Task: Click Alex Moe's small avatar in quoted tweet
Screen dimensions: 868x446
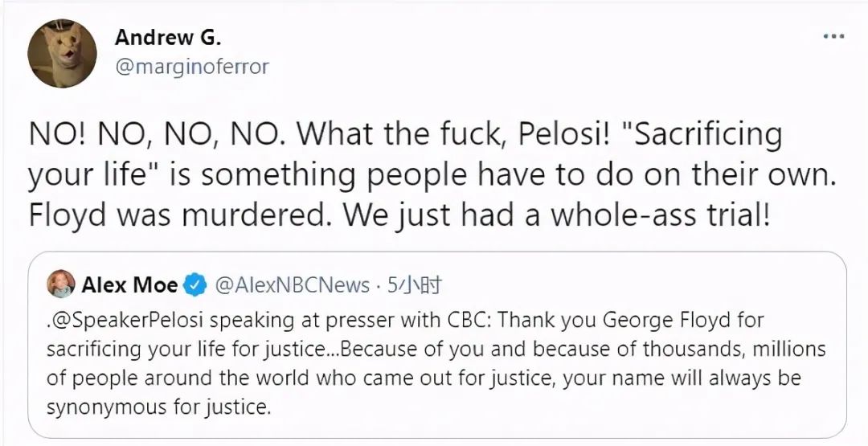Action: pyautogui.click(x=58, y=284)
